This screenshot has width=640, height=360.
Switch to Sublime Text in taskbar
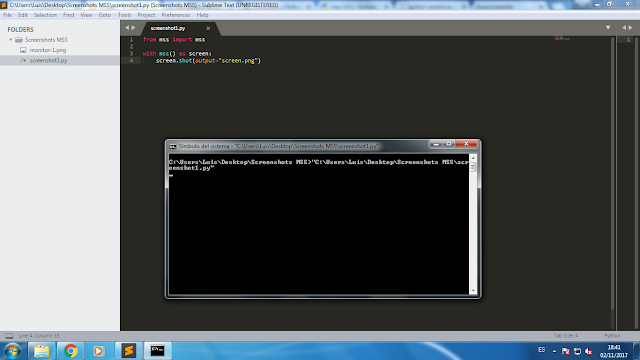pos(128,351)
